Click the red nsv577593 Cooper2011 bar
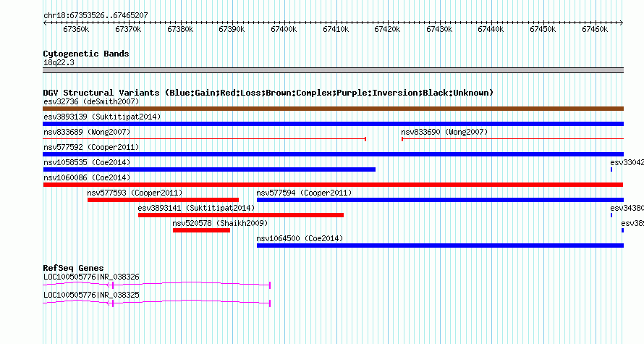Screen dimensions: 644x344 (x=163, y=200)
